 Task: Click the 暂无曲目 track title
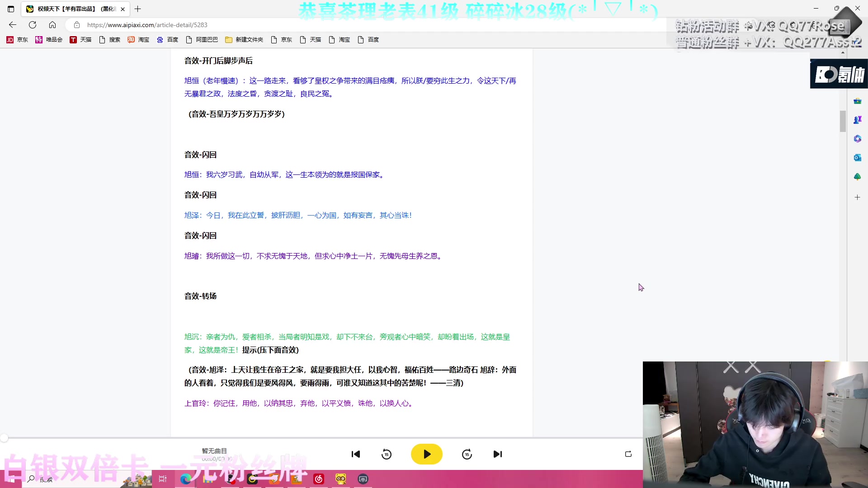click(214, 451)
